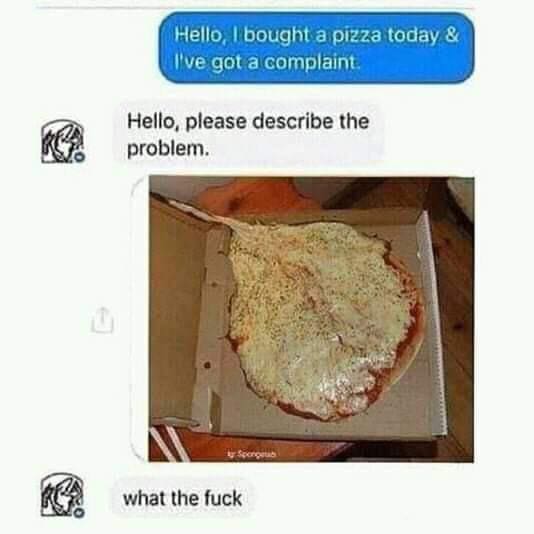Select the blue 'I bought a pizza today' bubble
Viewport: 534px width, 534px height.
(x=316, y=48)
